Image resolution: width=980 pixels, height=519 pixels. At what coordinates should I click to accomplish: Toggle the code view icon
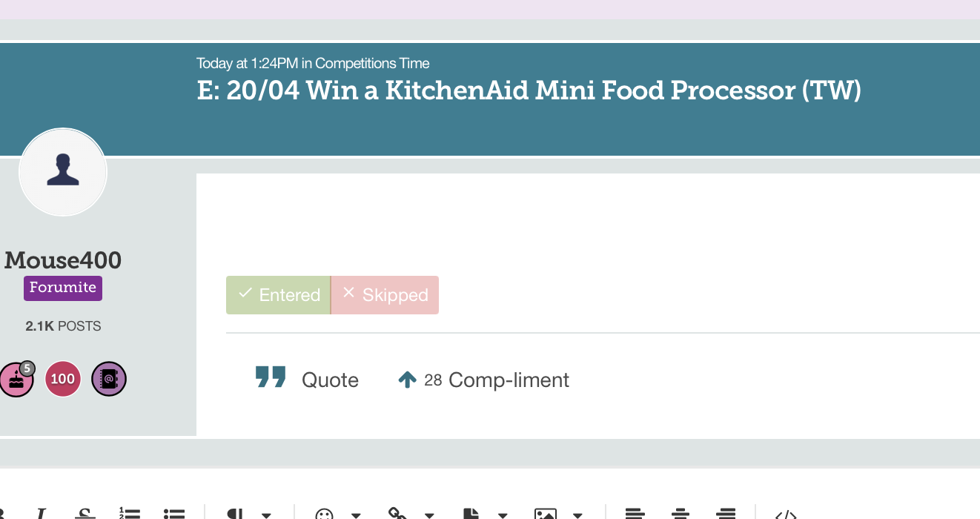click(786, 514)
